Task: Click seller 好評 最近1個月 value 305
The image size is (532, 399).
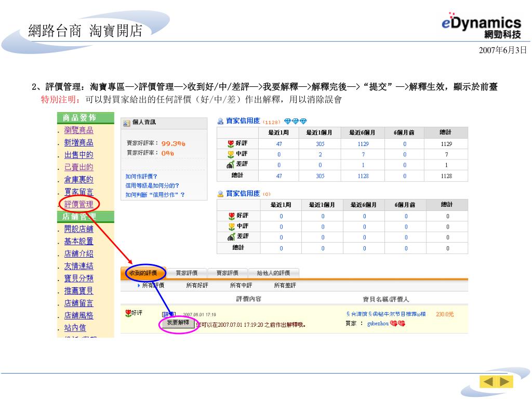Action: pyautogui.click(x=320, y=144)
